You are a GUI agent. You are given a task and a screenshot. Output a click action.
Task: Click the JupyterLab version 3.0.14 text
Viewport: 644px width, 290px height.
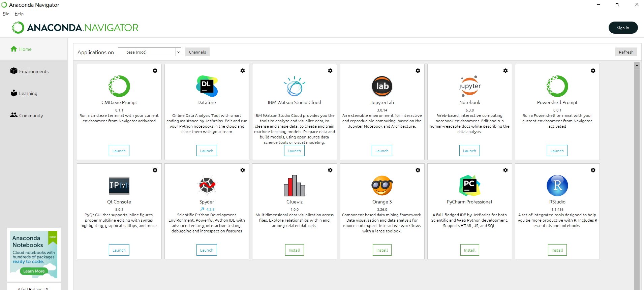point(382,110)
